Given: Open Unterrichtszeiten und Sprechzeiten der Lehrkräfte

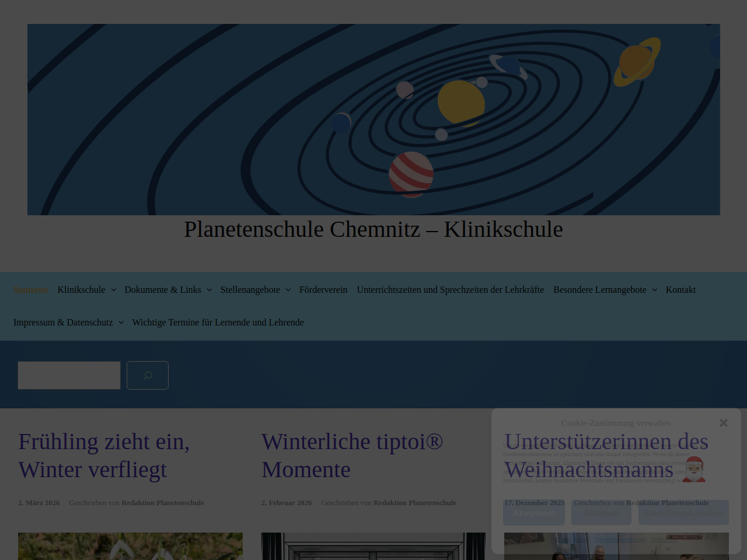Looking at the screenshot, I should [x=450, y=290].
